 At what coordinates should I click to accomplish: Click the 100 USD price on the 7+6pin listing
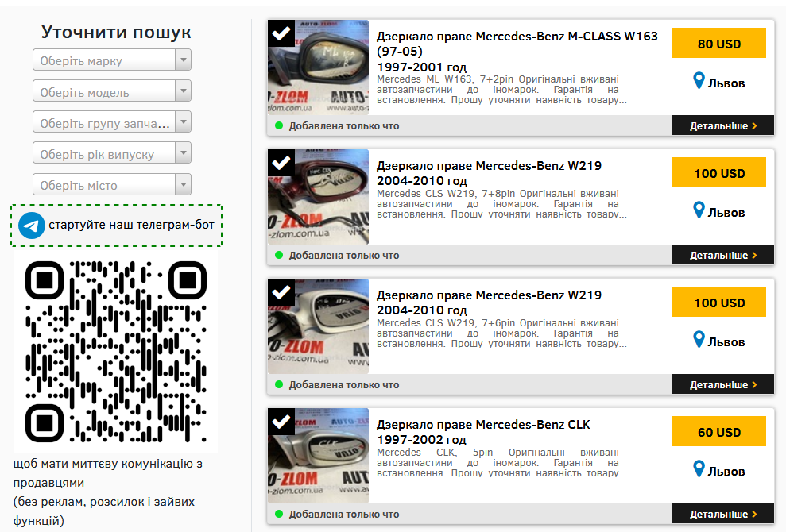click(718, 302)
